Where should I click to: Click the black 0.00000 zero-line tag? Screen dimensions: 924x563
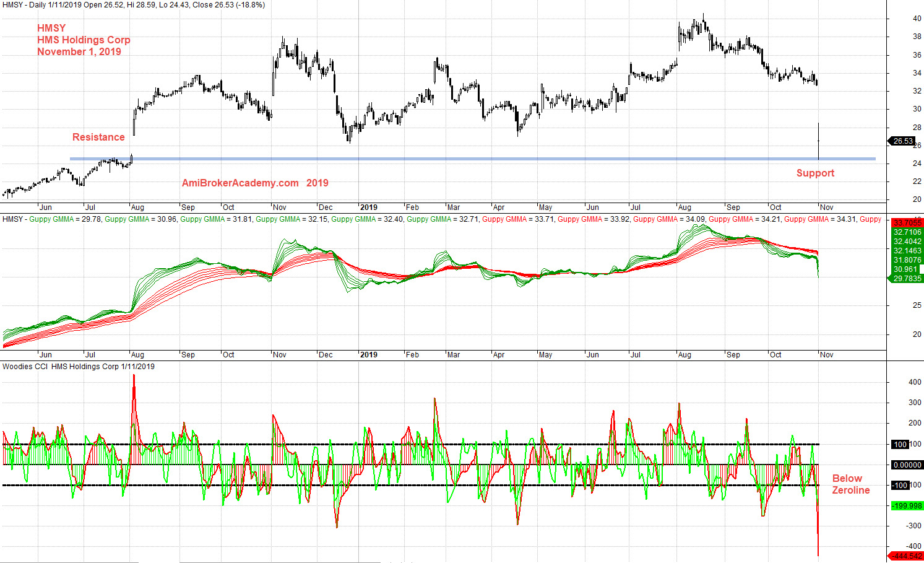tap(907, 465)
